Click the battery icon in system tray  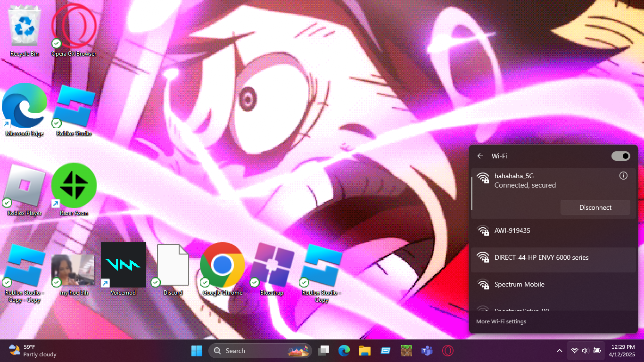[597, 351]
